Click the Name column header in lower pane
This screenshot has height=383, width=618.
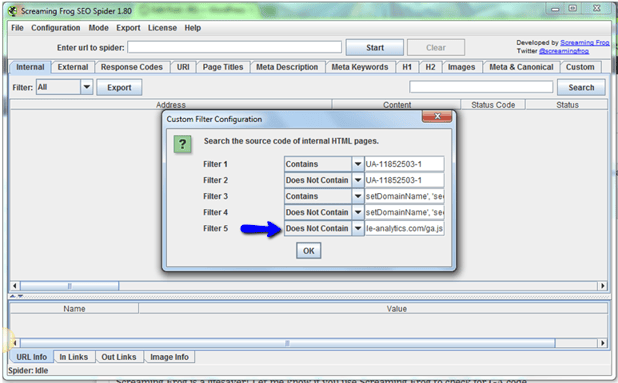coord(74,309)
